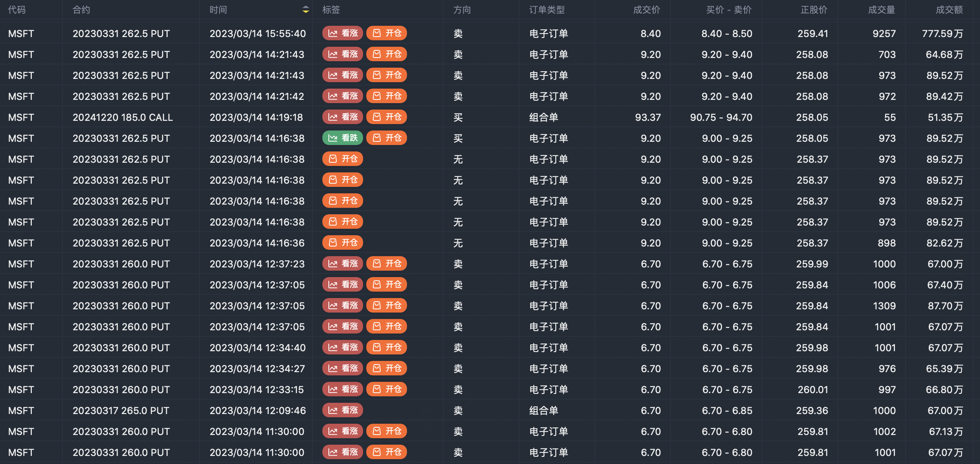
Task: Click the 开仓 tag in the row with volume 1002
Action: [x=386, y=431]
